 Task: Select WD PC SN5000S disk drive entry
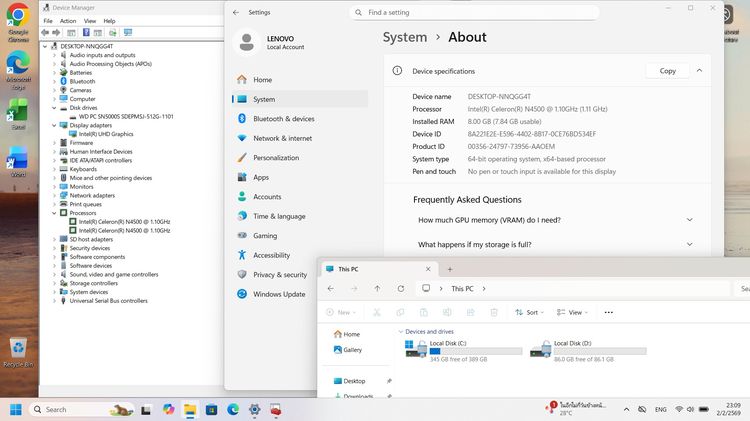(x=126, y=117)
